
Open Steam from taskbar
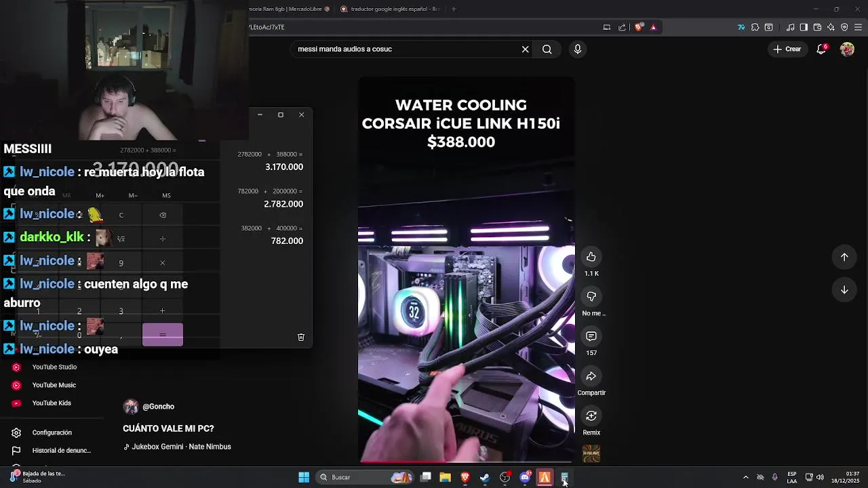pos(485,477)
